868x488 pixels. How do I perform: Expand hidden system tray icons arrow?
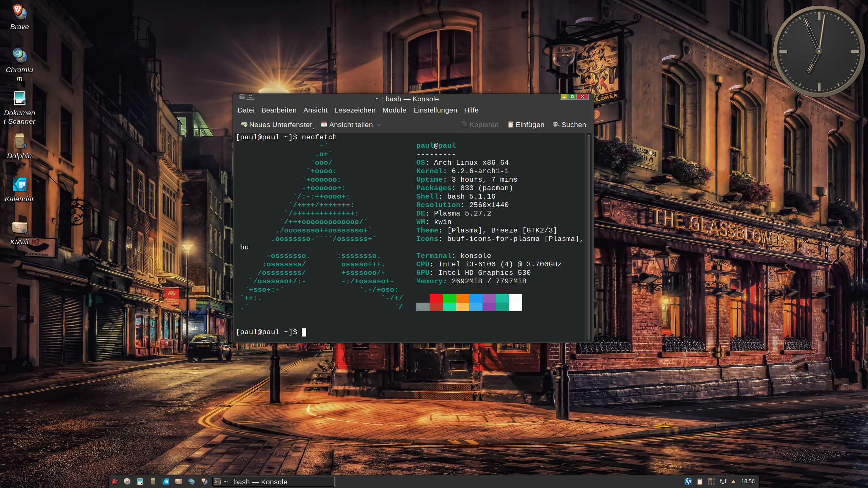(733, 481)
